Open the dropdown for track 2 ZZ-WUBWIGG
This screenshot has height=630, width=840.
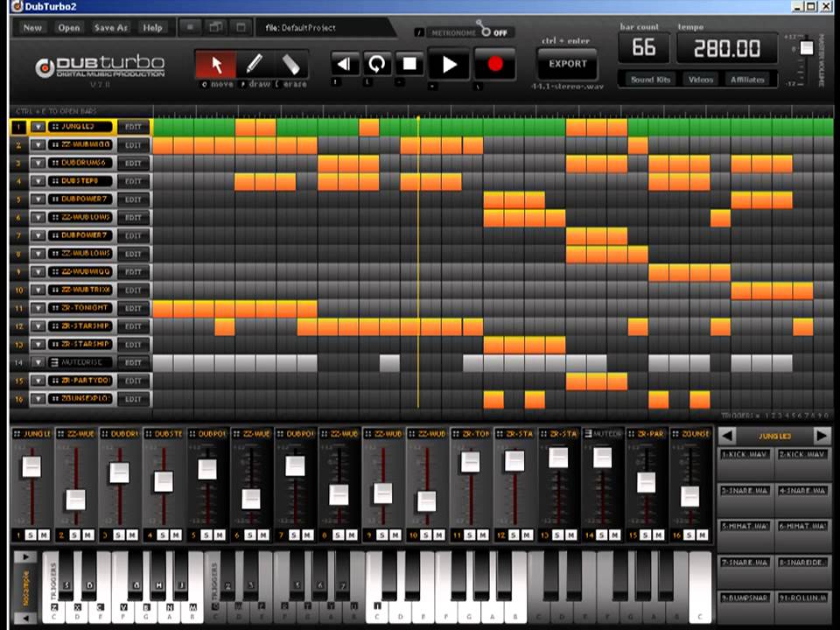pos(38,145)
